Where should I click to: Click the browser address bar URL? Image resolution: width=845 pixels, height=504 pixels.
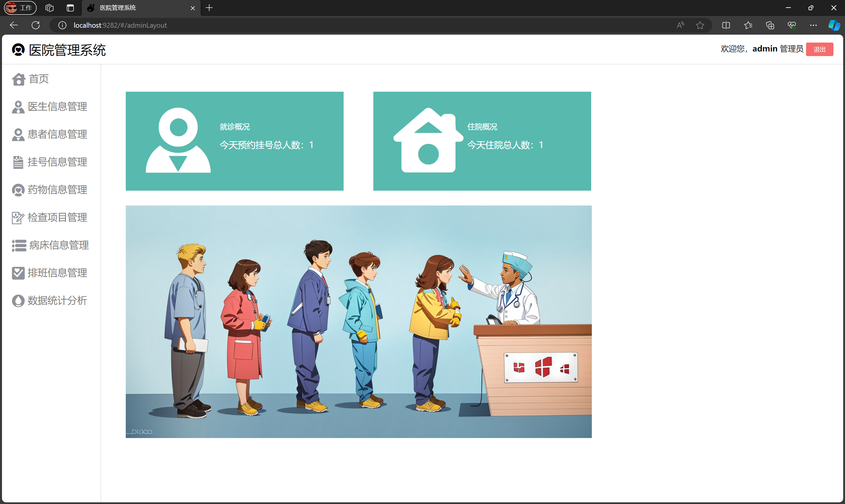pyautogui.click(x=120, y=25)
